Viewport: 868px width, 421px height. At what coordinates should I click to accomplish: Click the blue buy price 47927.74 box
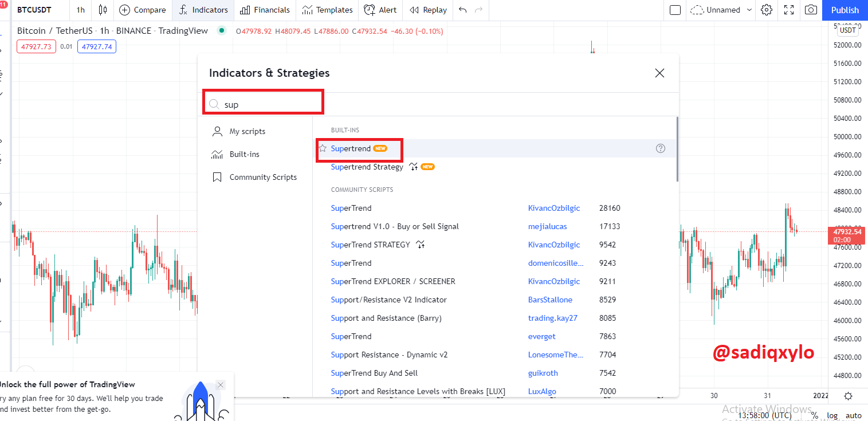click(97, 46)
